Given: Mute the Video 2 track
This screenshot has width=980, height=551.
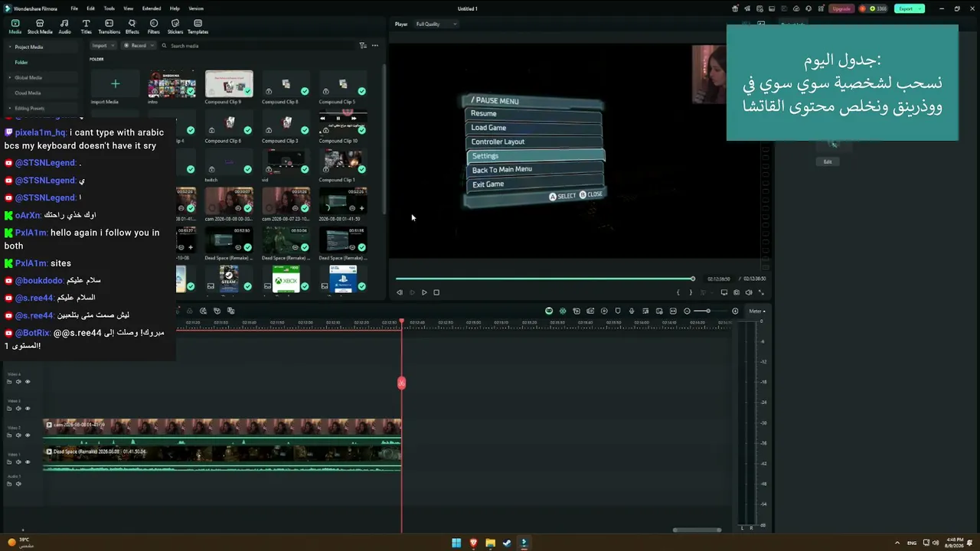Looking at the screenshot, I should [x=18, y=435].
